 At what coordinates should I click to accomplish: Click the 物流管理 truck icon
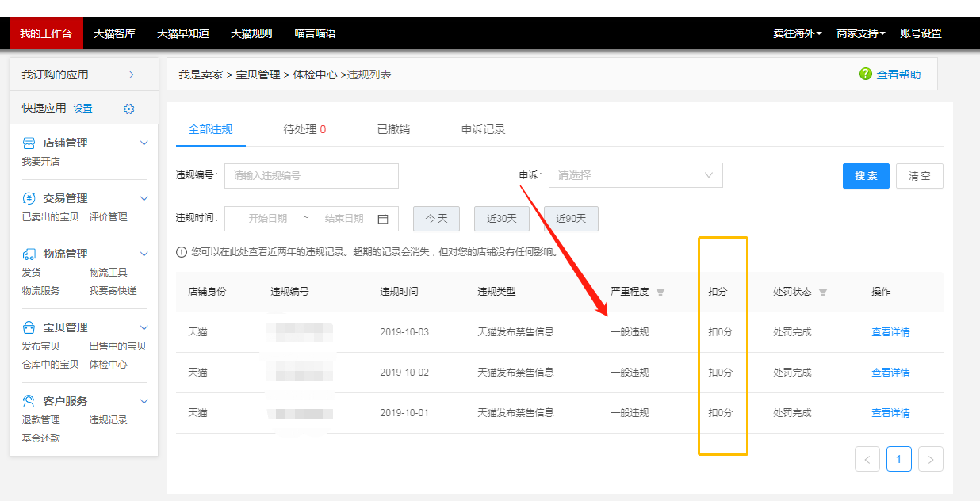(x=29, y=254)
